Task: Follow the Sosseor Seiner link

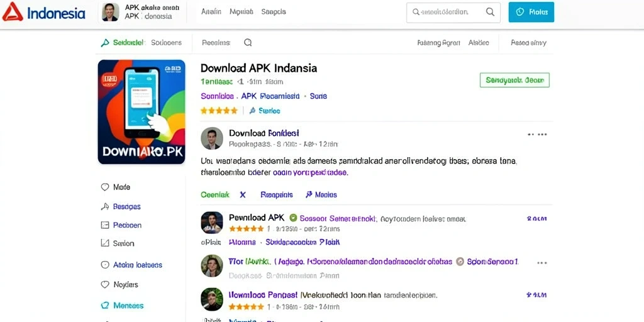Action: tap(338, 218)
